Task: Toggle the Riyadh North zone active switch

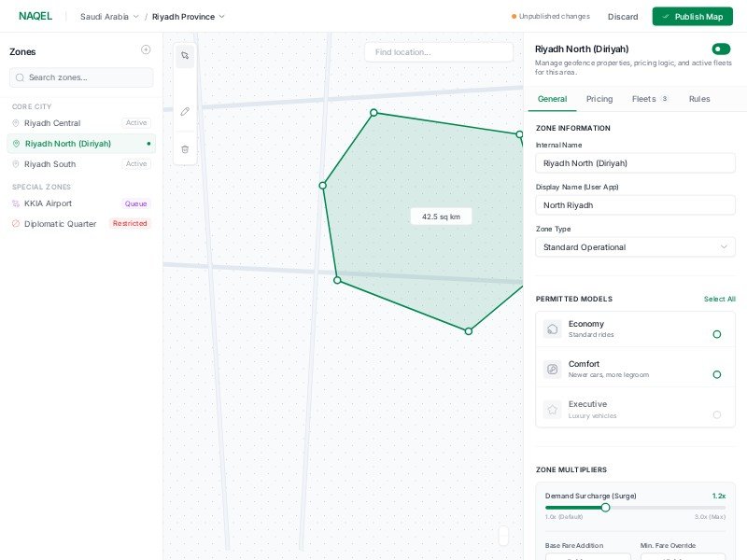Action: pos(720,49)
